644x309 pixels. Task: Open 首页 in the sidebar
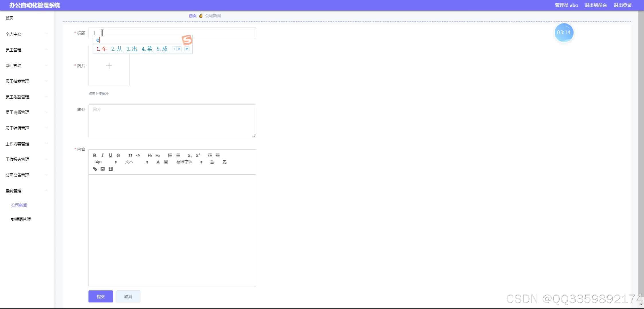tap(9, 18)
